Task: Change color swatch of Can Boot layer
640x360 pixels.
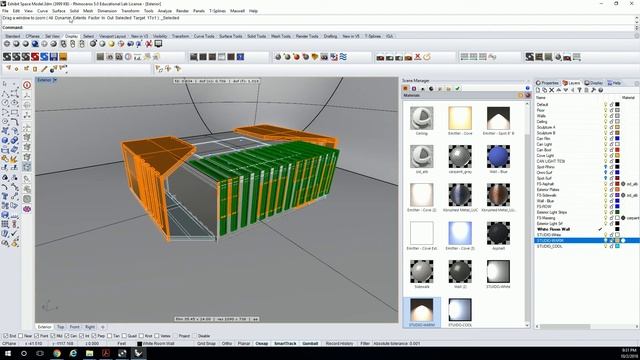Action: tap(617, 150)
